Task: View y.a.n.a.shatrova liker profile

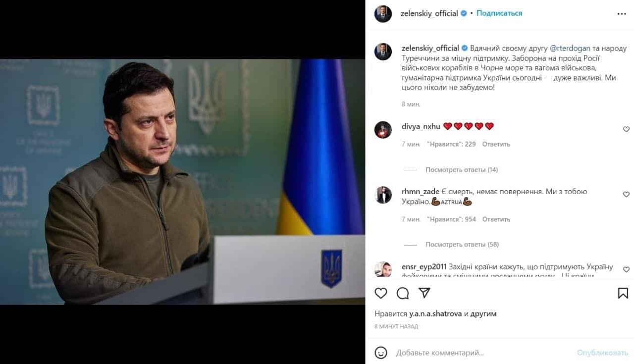Action: (435, 313)
